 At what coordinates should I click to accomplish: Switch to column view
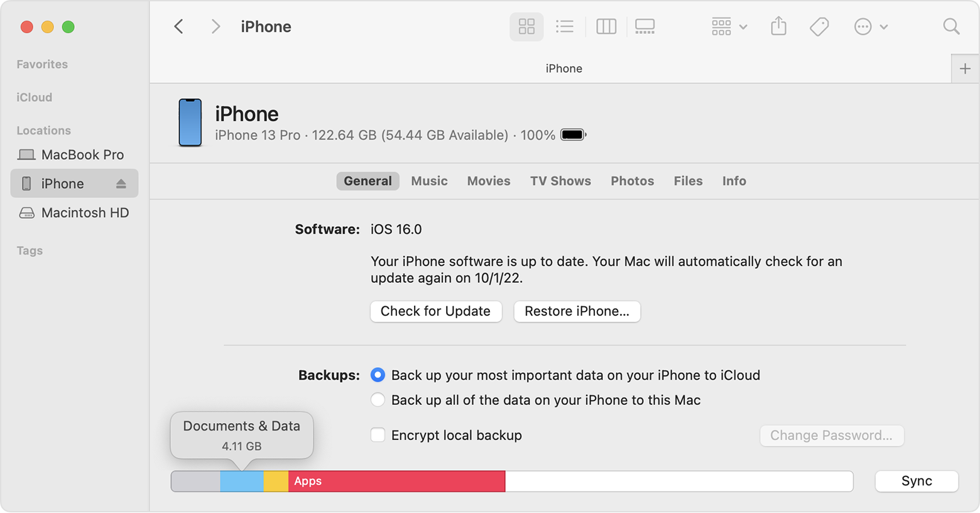(606, 26)
